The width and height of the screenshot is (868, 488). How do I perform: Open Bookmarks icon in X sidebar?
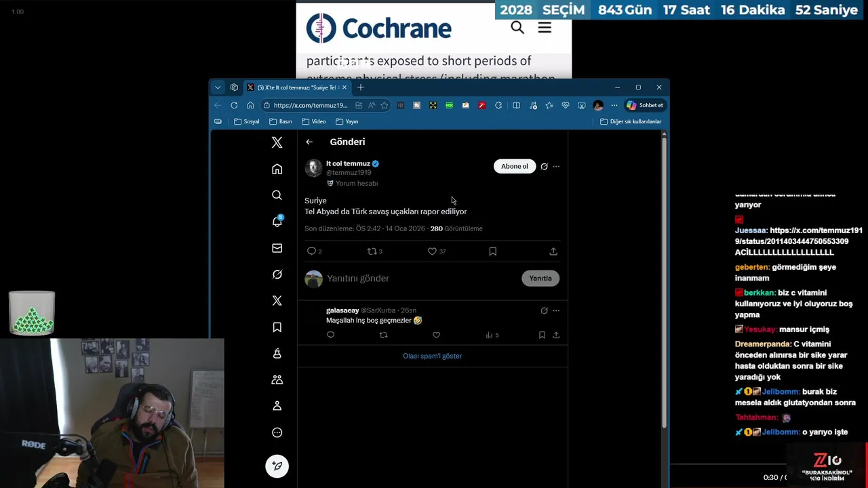click(277, 327)
